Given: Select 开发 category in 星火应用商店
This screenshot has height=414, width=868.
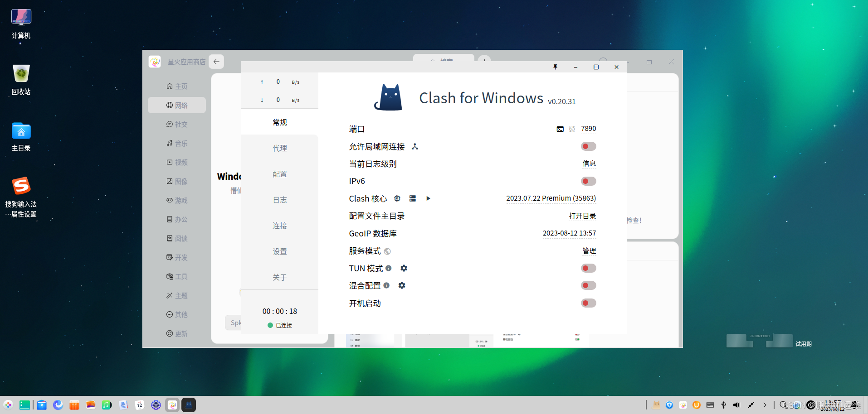Looking at the screenshot, I should [177, 257].
